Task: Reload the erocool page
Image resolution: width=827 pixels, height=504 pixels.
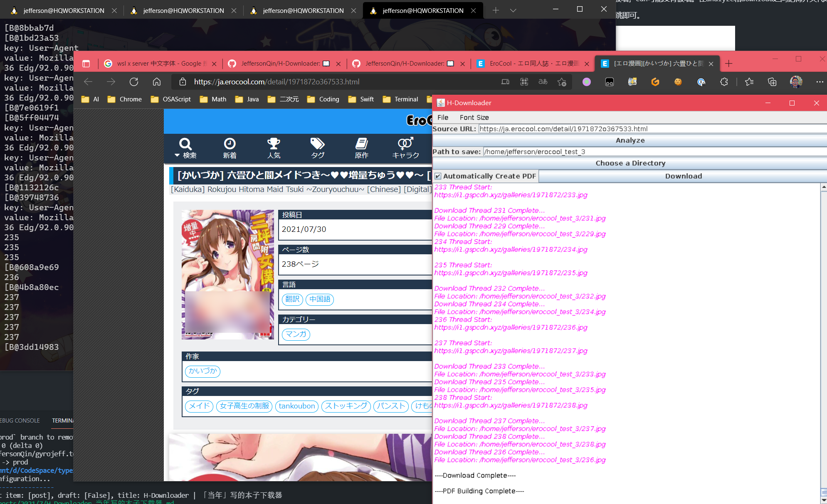Action: tap(134, 82)
